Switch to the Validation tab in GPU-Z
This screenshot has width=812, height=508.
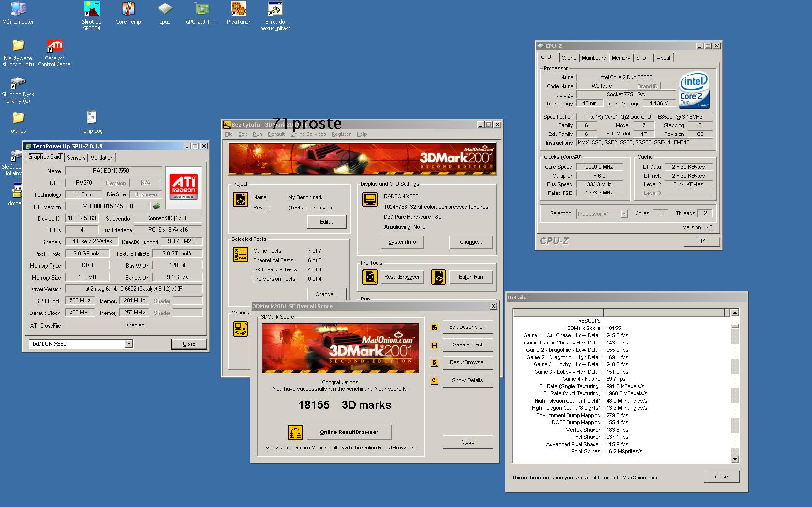coord(102,158)
